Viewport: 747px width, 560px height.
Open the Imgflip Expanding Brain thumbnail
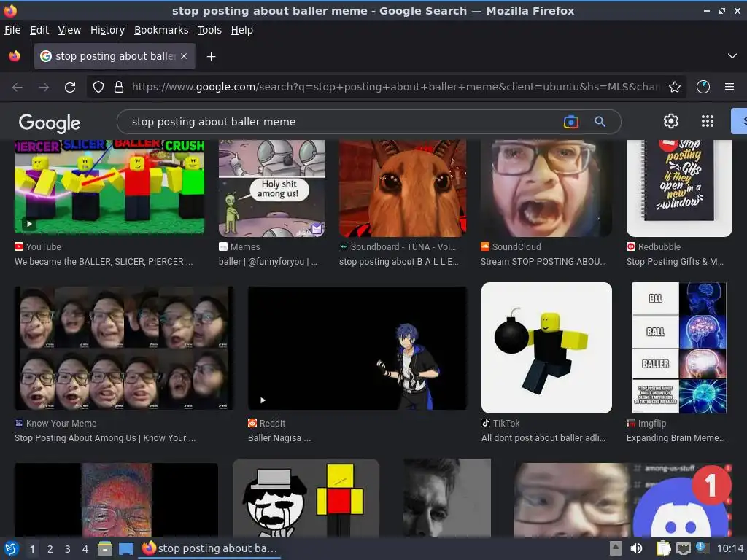(x=679, y=348)
